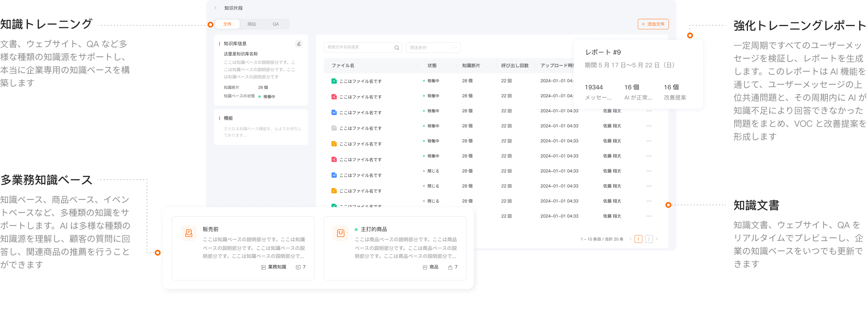Click the 状態 column header
Screen dimensions: 868x336
432,66
